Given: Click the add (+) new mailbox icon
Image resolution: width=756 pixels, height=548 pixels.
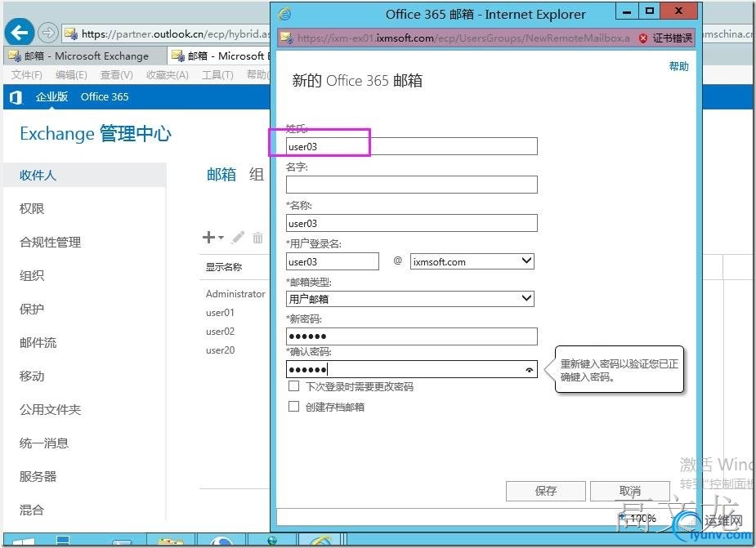Looking at the screenshot, I should [x=208, y=237].
